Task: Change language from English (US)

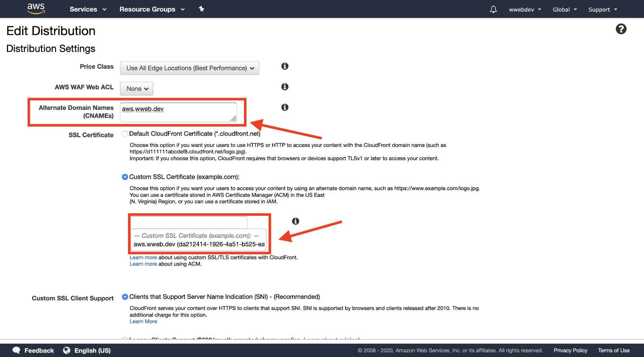Action: click(92, 351)
